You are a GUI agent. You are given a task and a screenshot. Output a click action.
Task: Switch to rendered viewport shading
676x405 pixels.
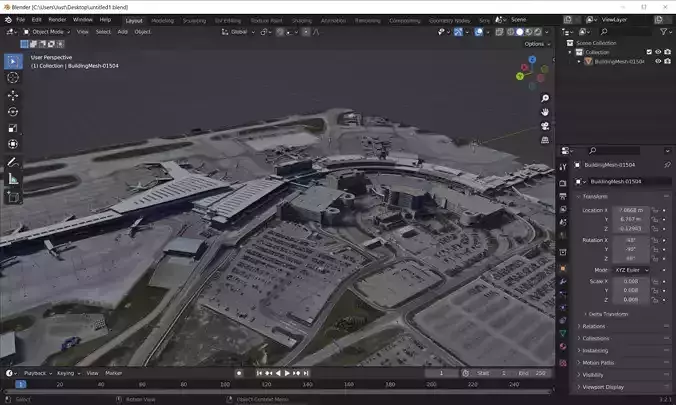538,32
